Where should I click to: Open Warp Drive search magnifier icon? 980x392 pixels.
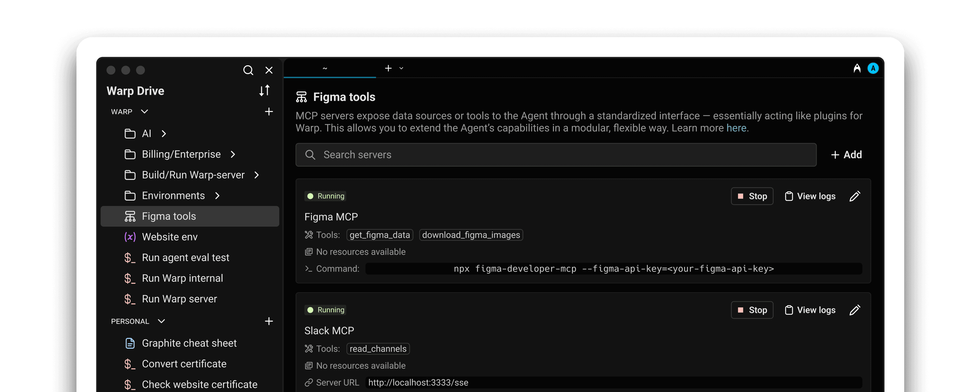click(248, 70)
